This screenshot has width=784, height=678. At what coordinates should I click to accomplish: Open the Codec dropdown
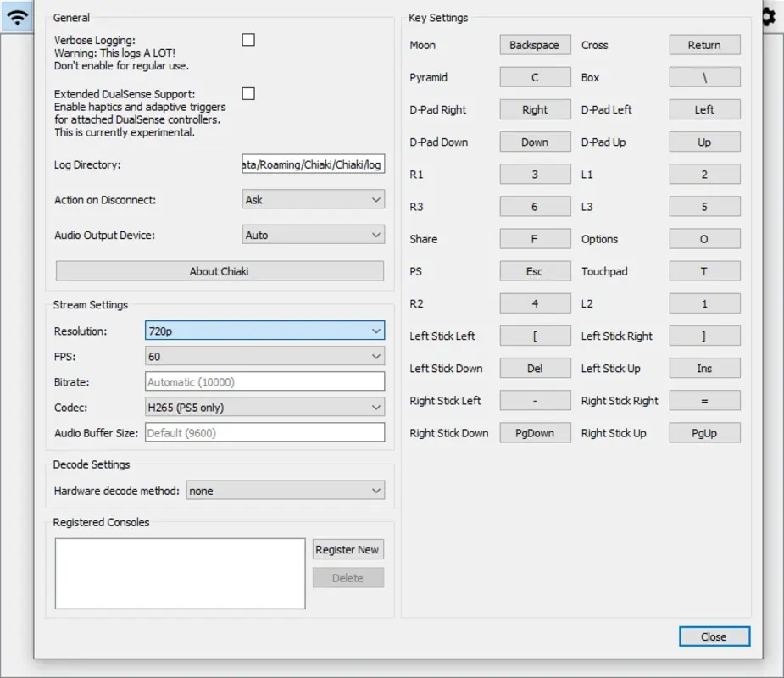(x=264, y=407)
